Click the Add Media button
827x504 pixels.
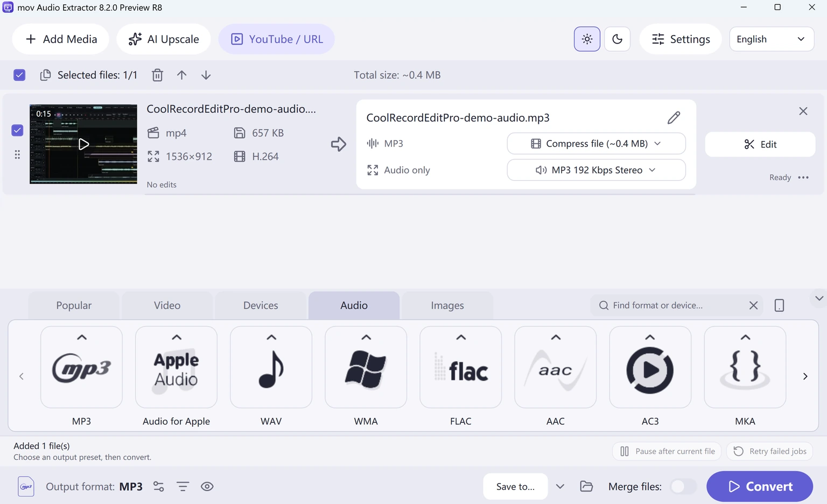60,39
